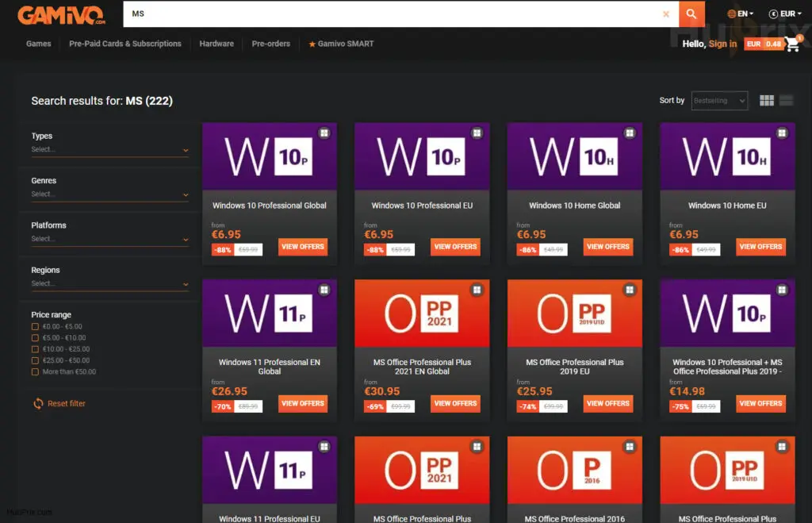View offers for Windows 10 Professional EU
This screenshot has width=812, height=523.
pos(455,247)
